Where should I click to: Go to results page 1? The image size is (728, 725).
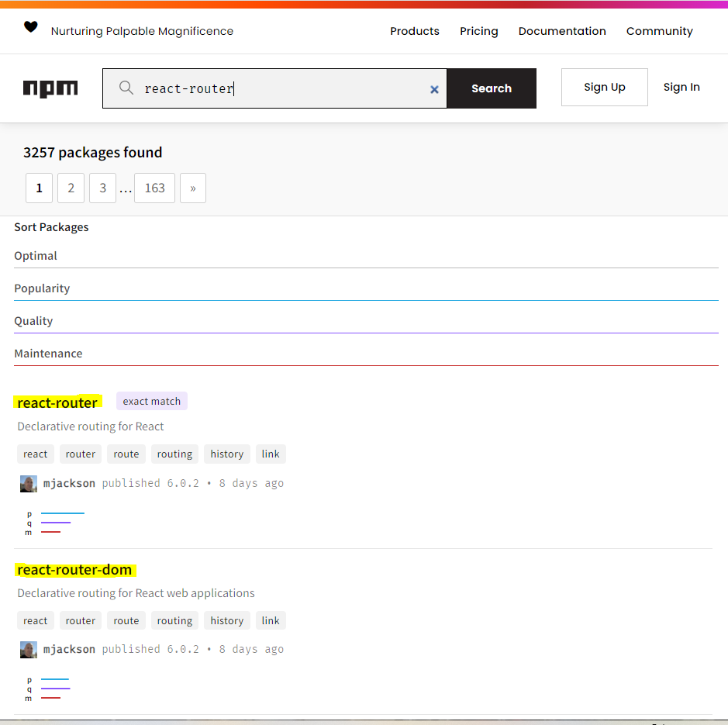(39, 188)
